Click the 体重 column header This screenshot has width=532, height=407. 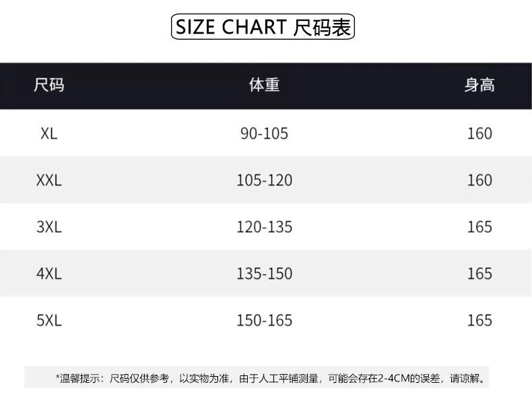(264, 85)
